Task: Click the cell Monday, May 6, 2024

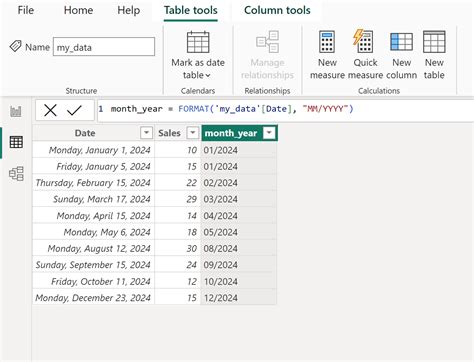Action: pos(94,232)
